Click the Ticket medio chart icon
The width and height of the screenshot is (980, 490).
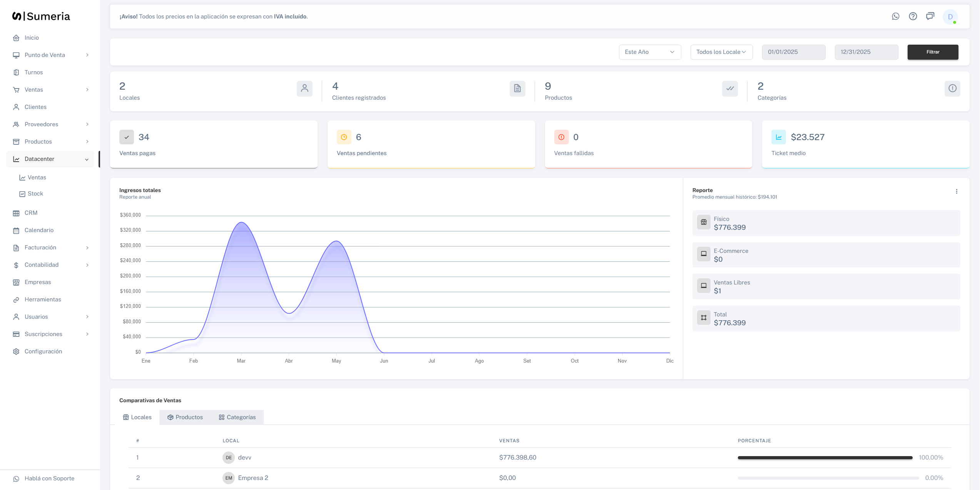778,137
